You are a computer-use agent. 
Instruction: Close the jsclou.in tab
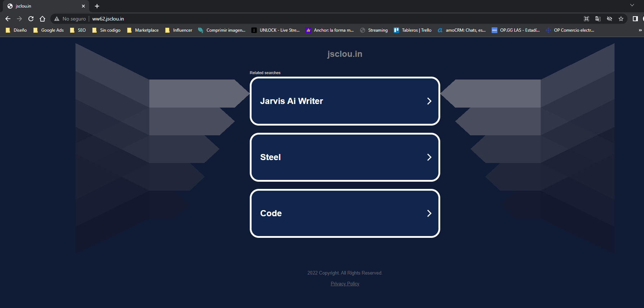click(83, 6)
